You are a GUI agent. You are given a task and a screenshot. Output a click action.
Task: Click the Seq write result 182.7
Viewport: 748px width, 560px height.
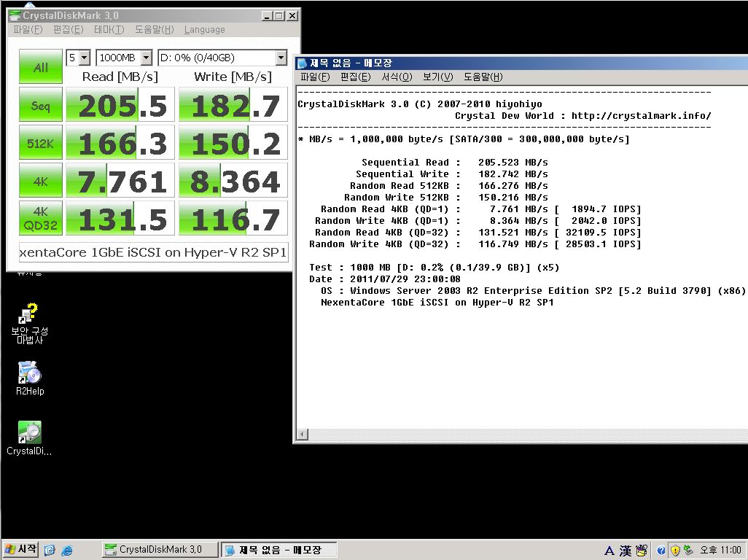[233, 104]
